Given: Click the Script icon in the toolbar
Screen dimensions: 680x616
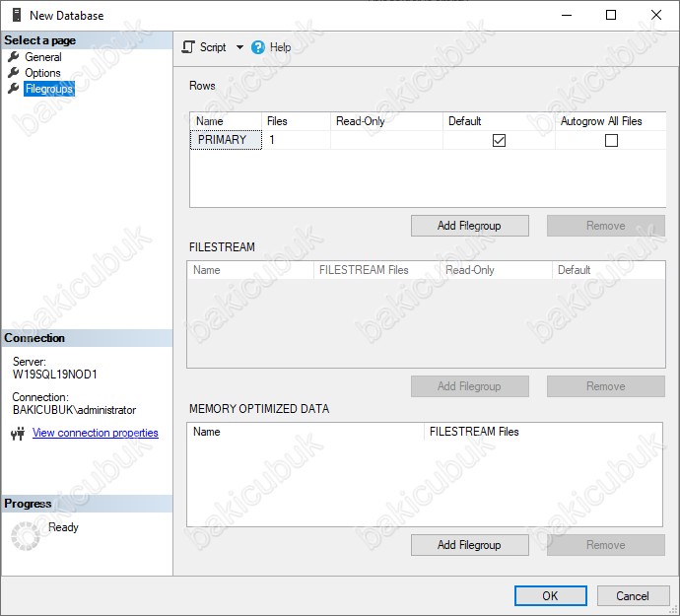Looking at the screenshot, I should [188, 47].
